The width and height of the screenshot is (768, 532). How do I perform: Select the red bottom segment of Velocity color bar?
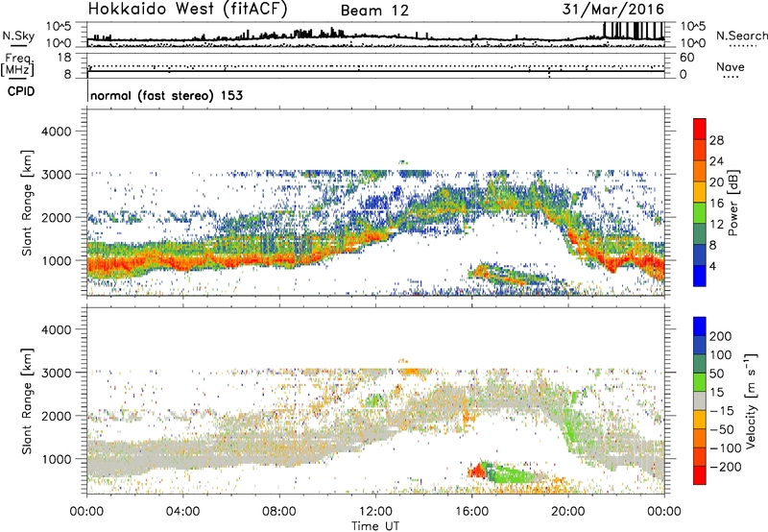pos(700,475)
